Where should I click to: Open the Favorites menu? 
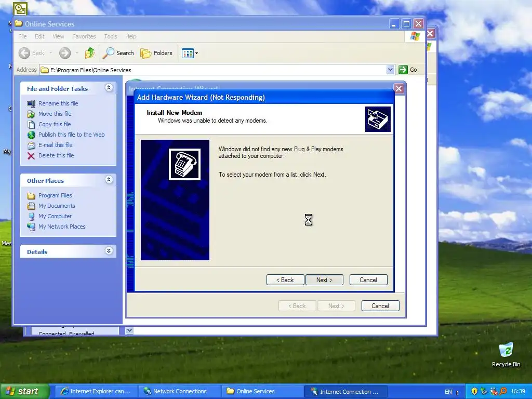[84, 36]
